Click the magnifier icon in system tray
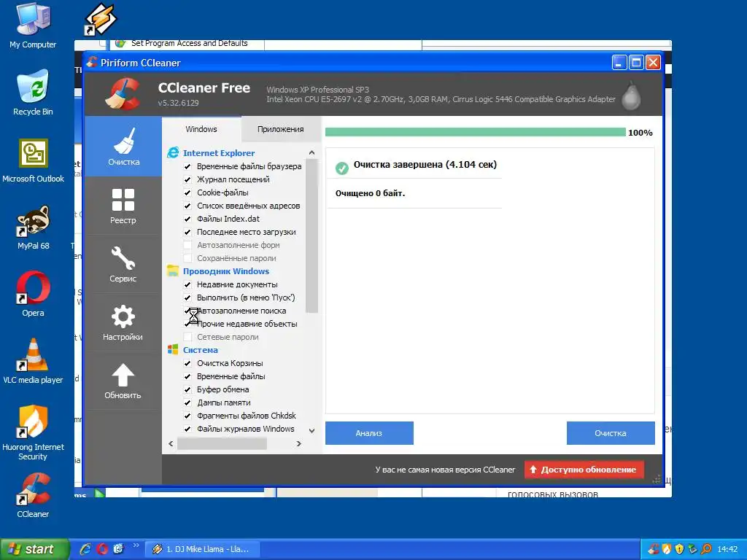This screenshot has height=560, width=747. tap(706, 549)
